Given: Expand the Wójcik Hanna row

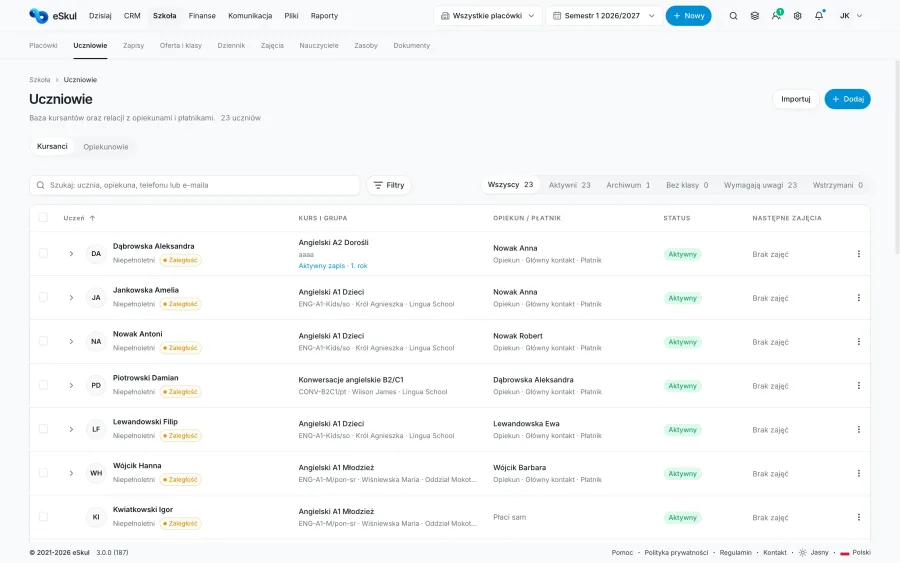Looking at the screenshot, I should [71, 473].
